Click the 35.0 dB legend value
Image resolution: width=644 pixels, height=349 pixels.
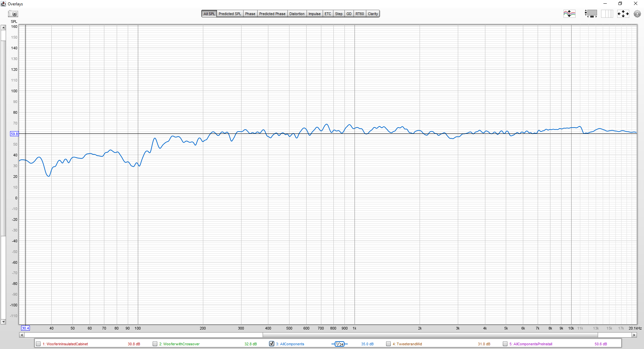pyautogui.click(x=367, y=344)
